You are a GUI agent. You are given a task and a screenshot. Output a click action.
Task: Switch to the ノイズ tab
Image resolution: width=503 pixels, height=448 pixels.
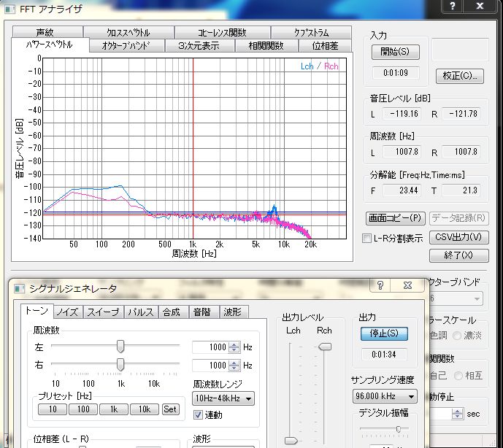[x=68, y=312]
